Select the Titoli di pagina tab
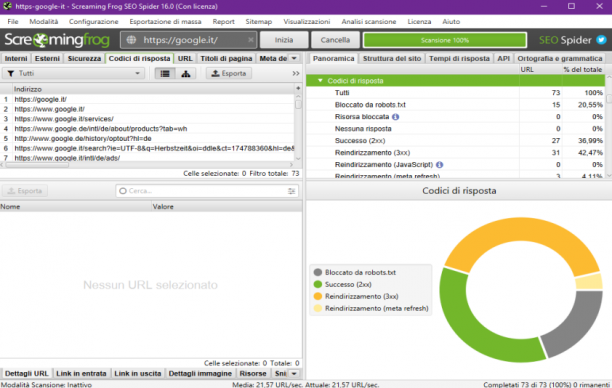 226,59
